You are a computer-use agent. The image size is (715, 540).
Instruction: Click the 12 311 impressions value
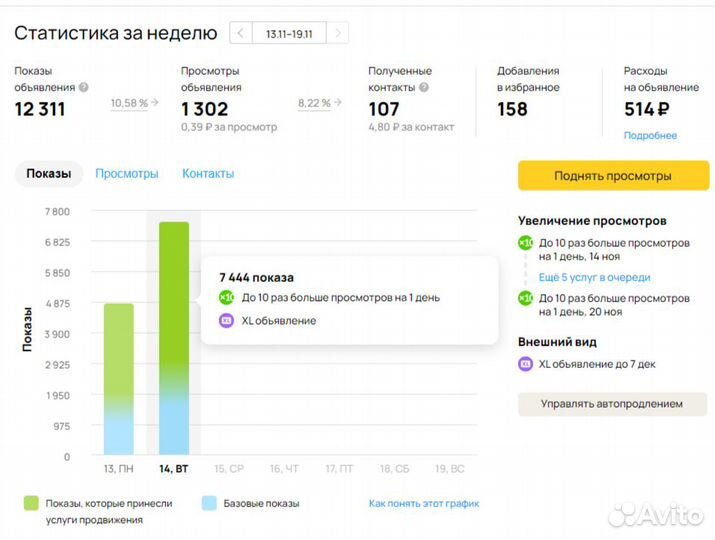point(40,109)
